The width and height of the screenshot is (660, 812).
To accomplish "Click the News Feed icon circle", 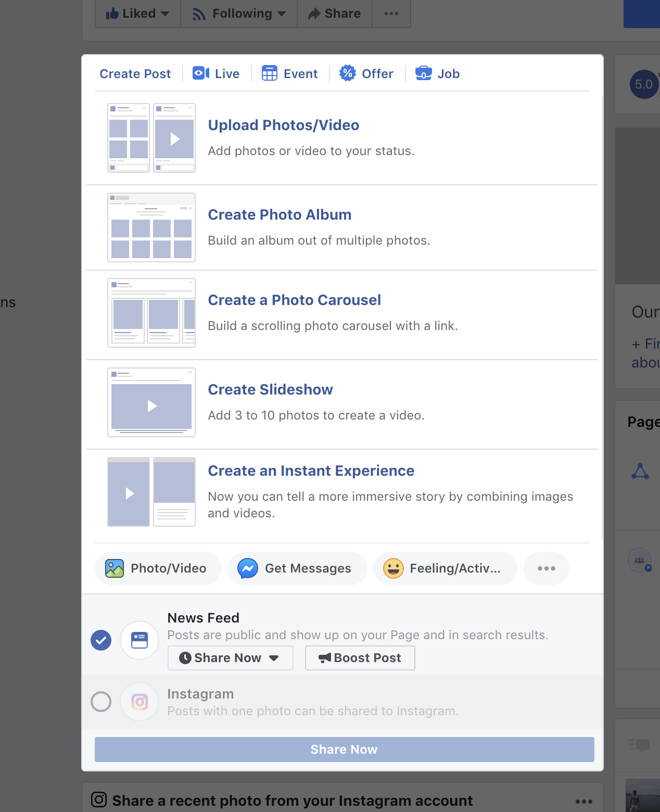I will pyautogui.click(x=139, y=640).
